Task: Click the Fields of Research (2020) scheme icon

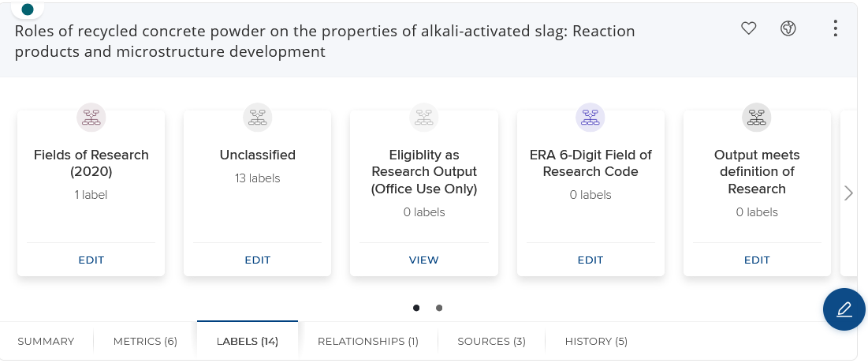Action: (91, 118)
